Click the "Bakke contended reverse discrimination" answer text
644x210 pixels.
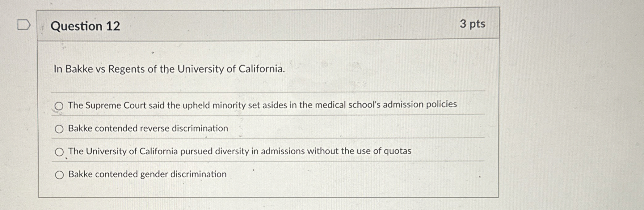click(148, 128)
